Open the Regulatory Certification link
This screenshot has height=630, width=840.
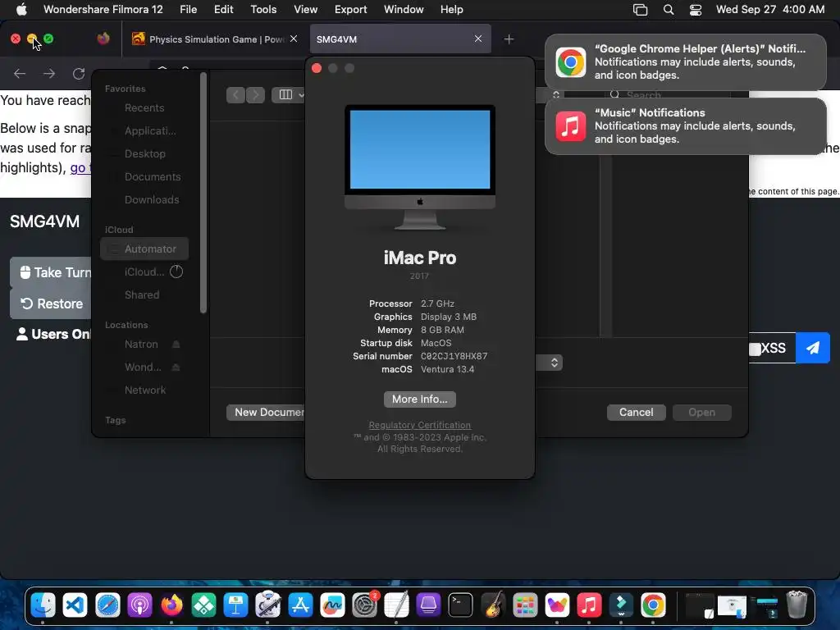(x=419, y=425)
